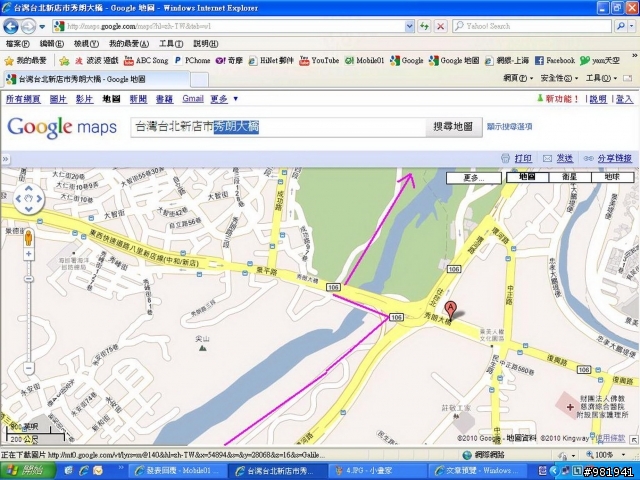Click the address bar URL field
This screenshot has width=640, height=480.
click(229, 27)
